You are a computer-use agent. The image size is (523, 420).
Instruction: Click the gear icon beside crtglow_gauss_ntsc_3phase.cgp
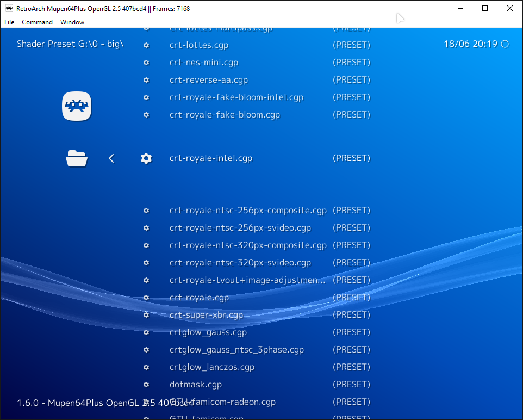click(x=146, y=350)
